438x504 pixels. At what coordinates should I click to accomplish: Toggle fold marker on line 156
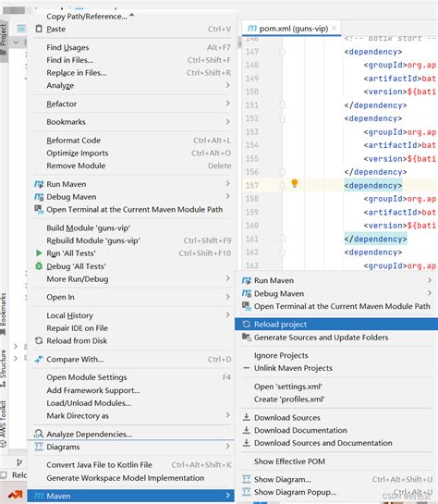283,172
